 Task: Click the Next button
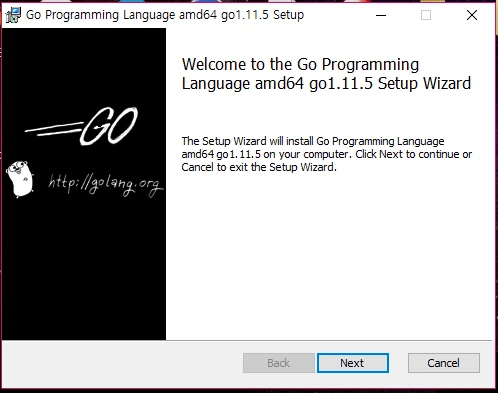[x=353, y=363]
